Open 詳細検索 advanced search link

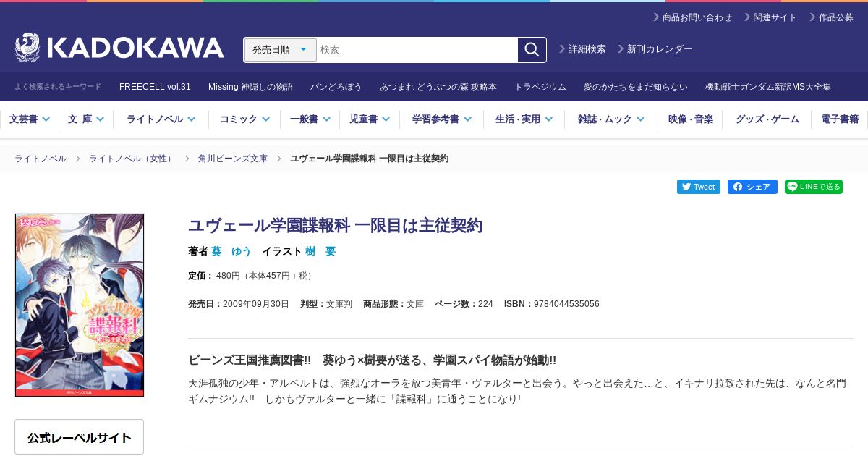[582, 49]
